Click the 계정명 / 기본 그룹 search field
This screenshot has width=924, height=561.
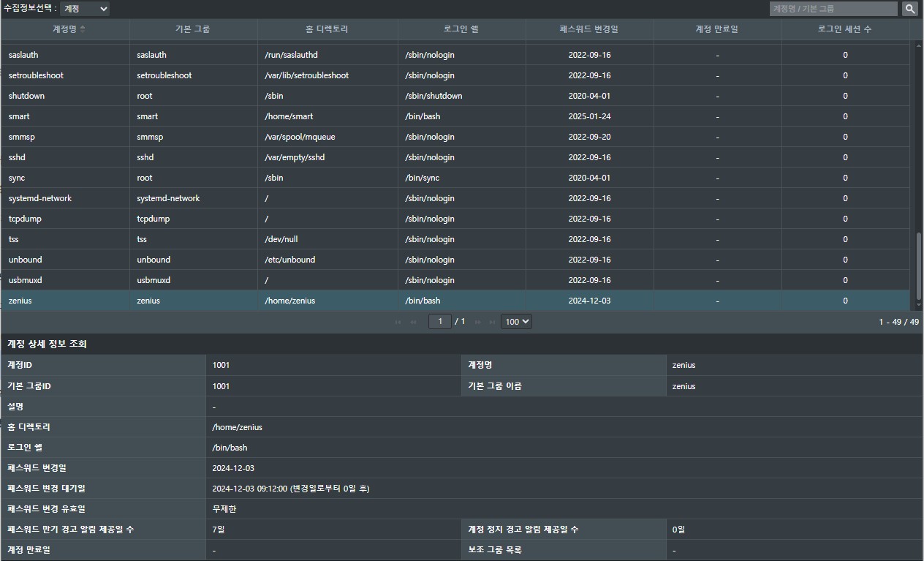[x=833, y=9]
